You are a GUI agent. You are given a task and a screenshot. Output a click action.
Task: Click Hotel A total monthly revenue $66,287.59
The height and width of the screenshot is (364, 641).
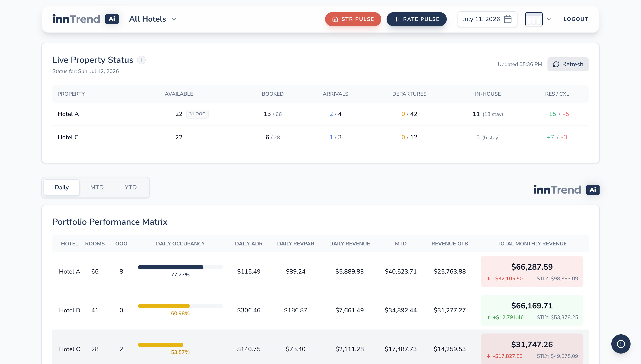[532, 267]
